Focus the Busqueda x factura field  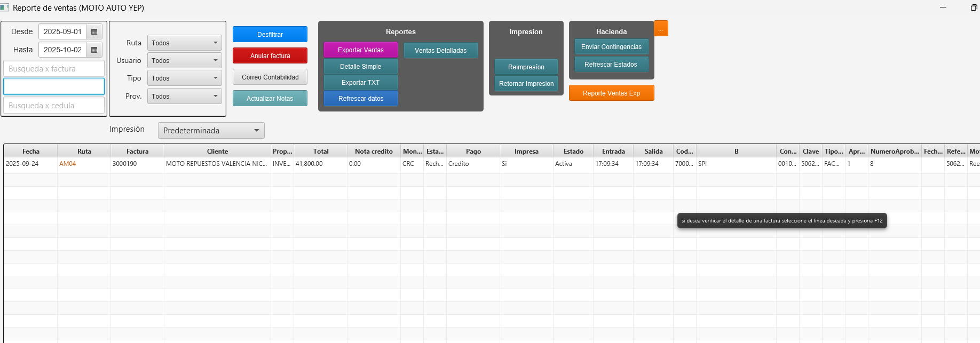tap(54, 69)
